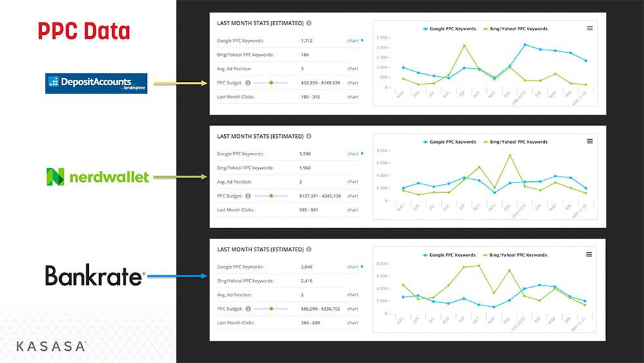Click the 3,596 Google keywords value
644x363 pixels.
pos(305,153)
